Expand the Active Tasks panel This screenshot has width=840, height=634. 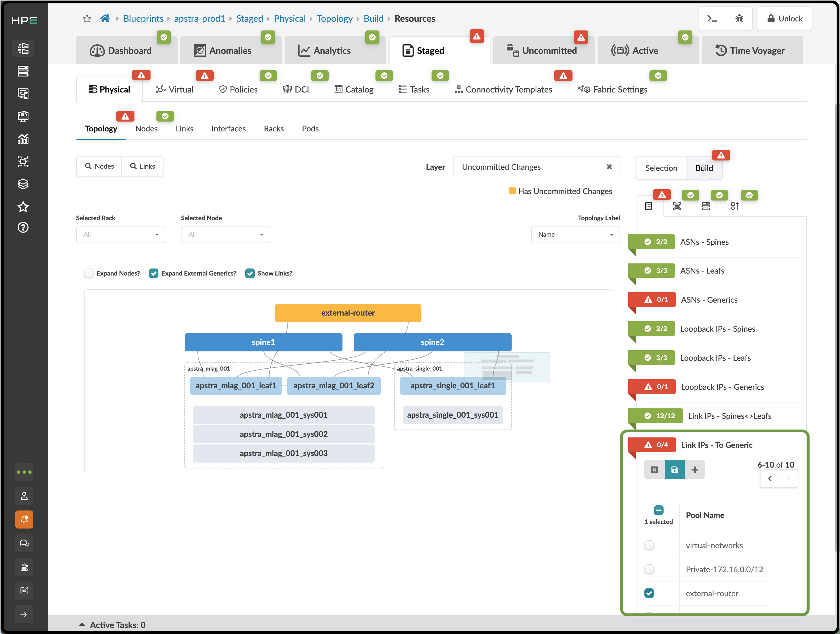pos(112,625)
